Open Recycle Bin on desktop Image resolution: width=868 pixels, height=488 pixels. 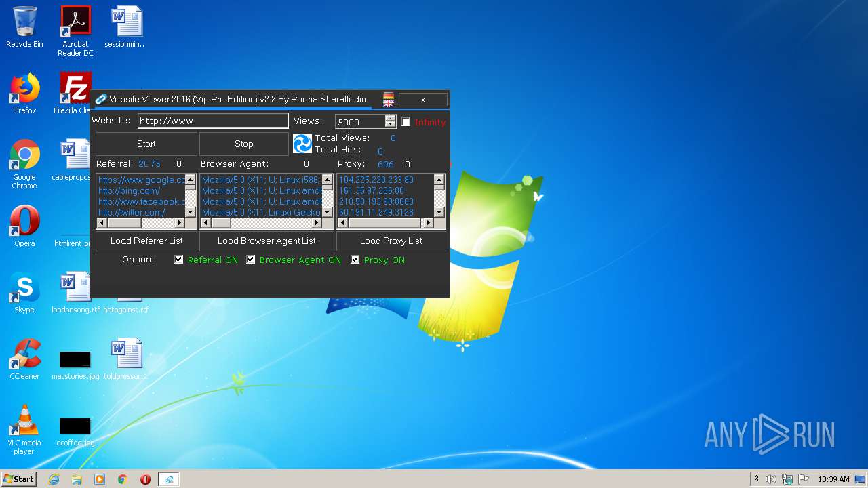[x=24, y=27]
